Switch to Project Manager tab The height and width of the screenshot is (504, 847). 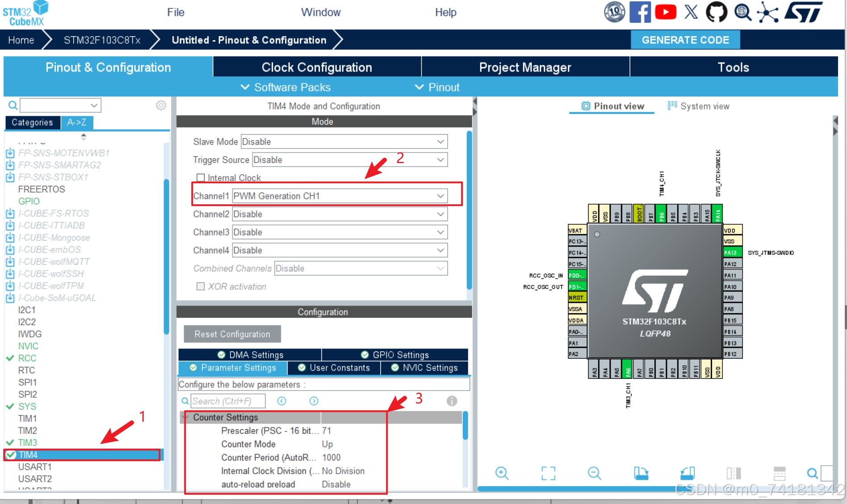tap(525, 67)
